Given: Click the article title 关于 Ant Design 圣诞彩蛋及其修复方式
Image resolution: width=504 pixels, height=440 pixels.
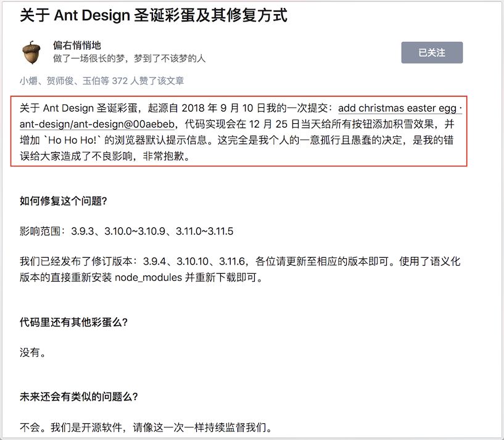Looking at the screenshot, I should point(154,15).
